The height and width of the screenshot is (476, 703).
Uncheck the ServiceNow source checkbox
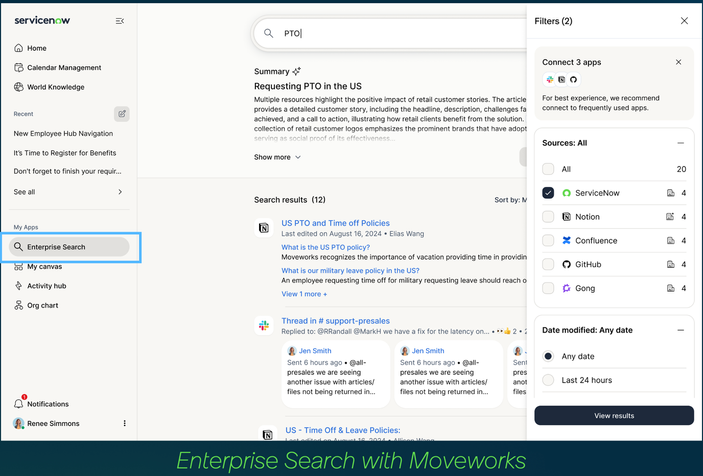tap(548, 193)
